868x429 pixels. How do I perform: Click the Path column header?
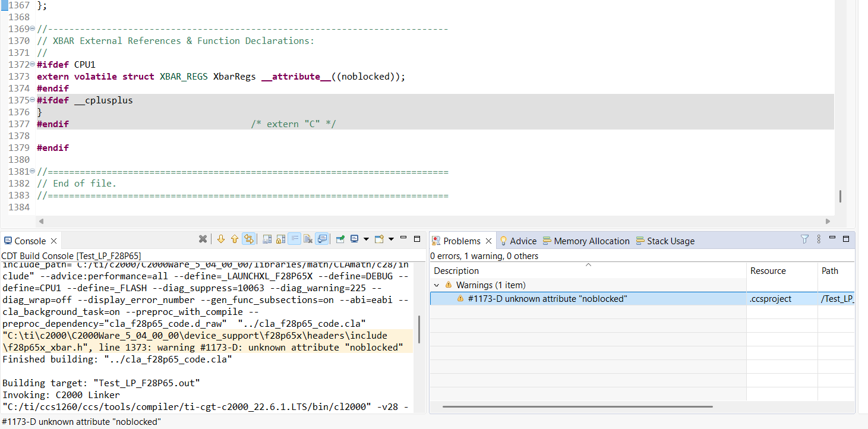click(836, 271)
